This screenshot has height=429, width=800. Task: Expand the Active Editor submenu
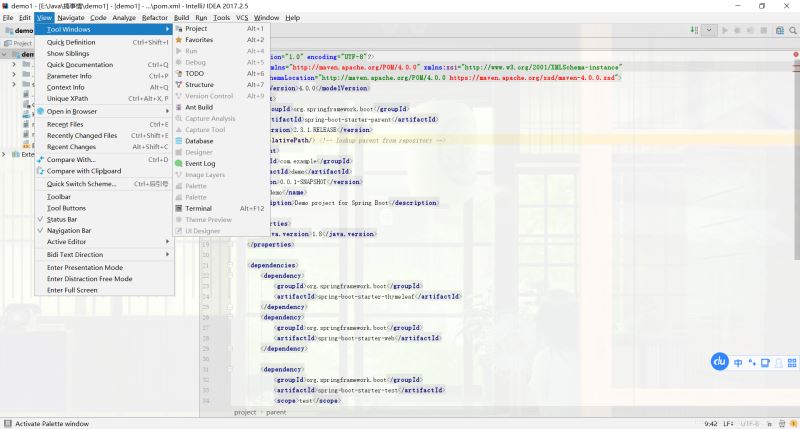(x=104, y=242)
